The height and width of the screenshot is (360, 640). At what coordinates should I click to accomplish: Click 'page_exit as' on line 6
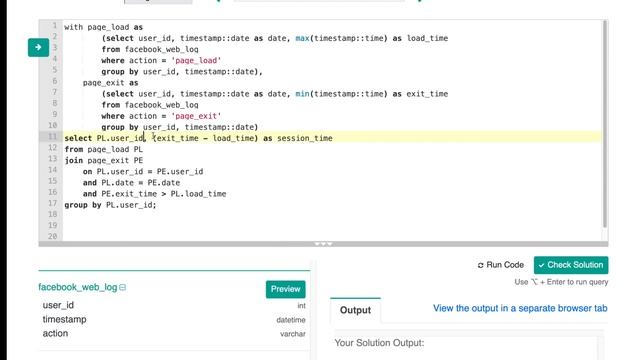pos(111,82)
